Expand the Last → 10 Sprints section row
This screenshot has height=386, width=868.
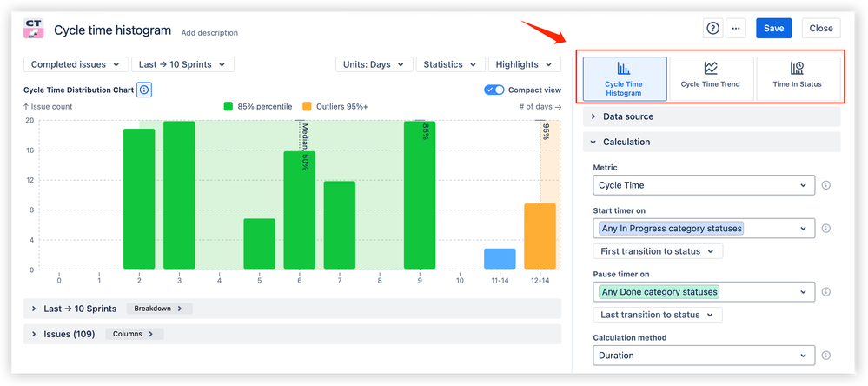(x=292, y=309)
